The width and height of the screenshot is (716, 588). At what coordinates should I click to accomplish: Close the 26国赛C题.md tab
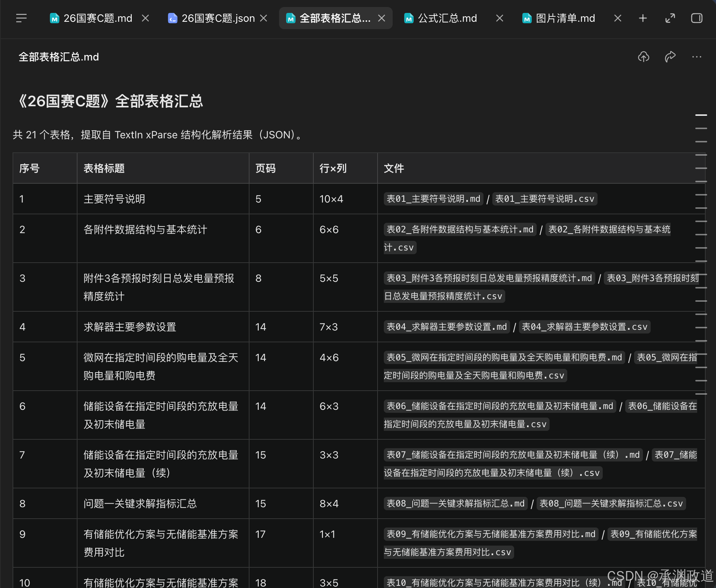tap(145, 18)
